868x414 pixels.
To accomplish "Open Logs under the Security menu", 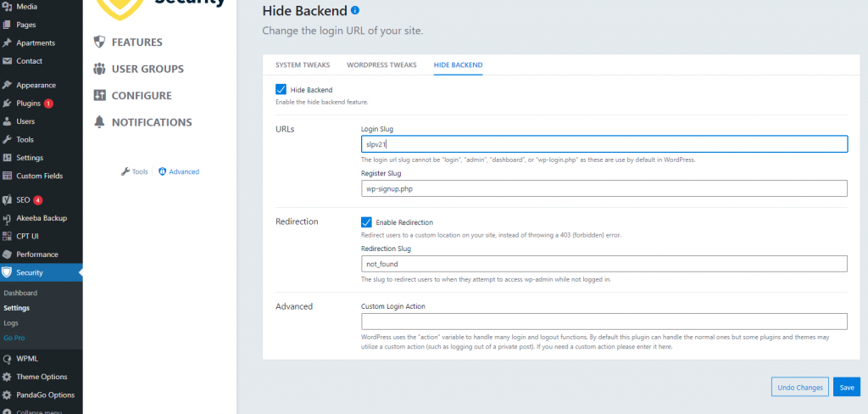I will click(x=11, y=323).
